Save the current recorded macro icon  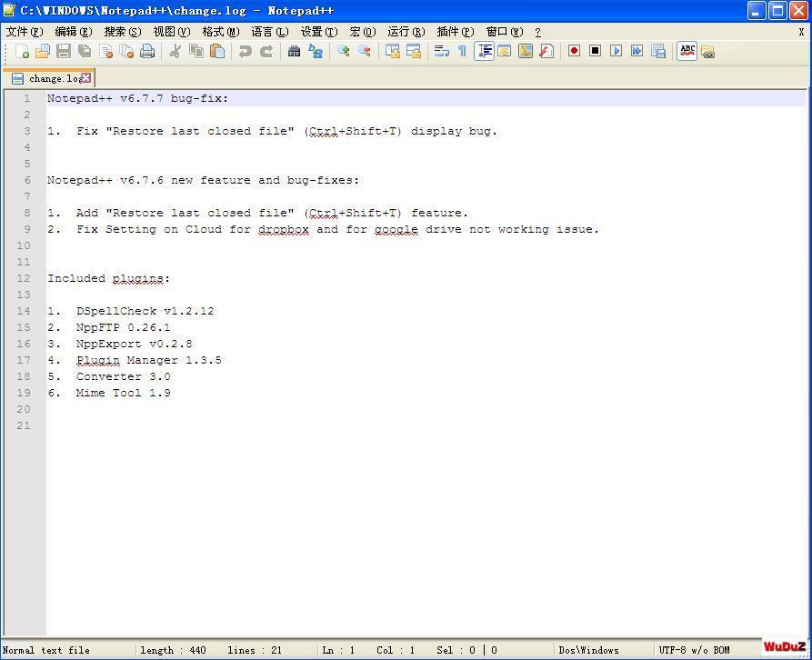tap(658, 51)
